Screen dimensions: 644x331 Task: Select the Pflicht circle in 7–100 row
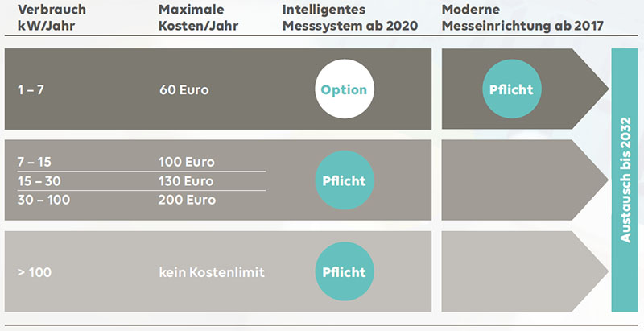pos(345,180)
